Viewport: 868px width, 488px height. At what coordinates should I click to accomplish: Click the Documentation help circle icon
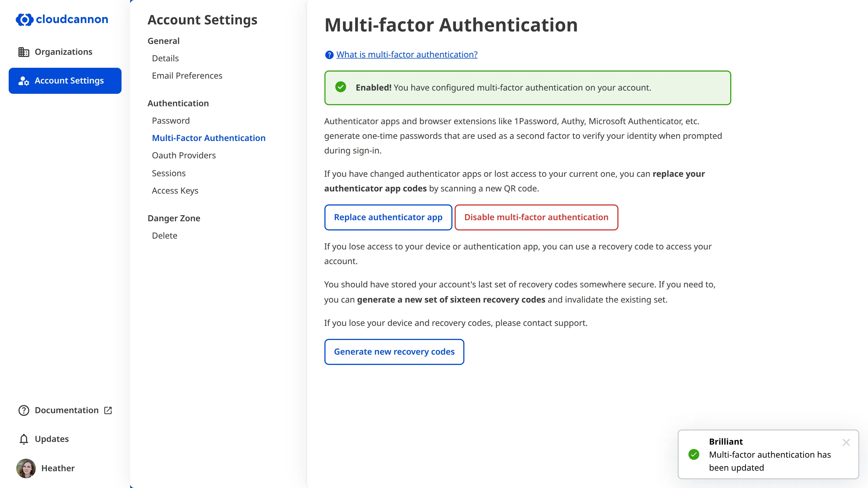click(24, 410)
